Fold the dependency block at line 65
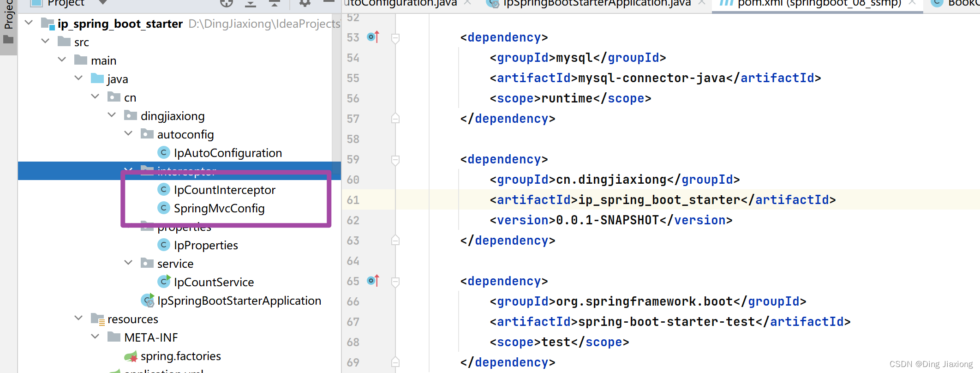 coord(395,282)
